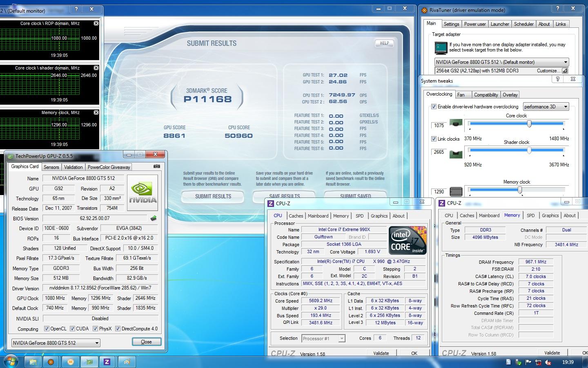
Task: Open the SPD tab in CPU-Z memory window
Action: (531, 215)
